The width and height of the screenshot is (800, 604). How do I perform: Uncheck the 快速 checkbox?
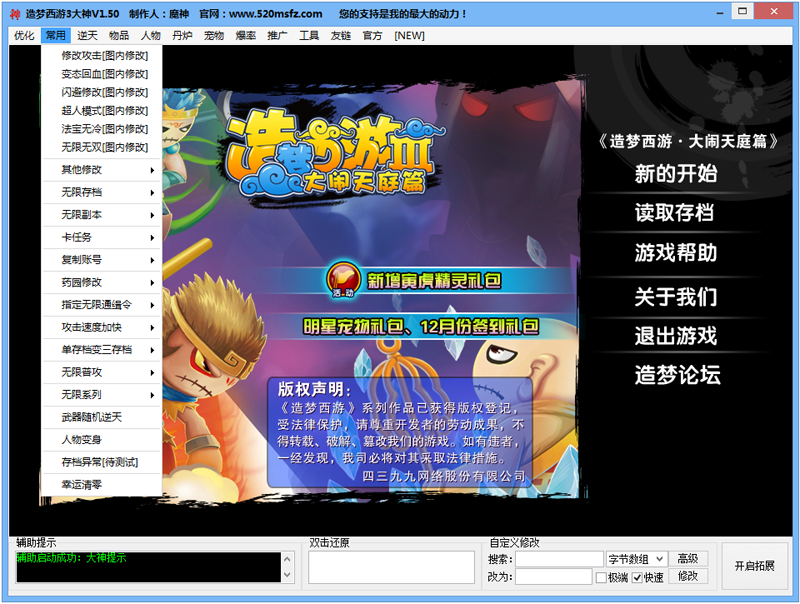point(637,577)
